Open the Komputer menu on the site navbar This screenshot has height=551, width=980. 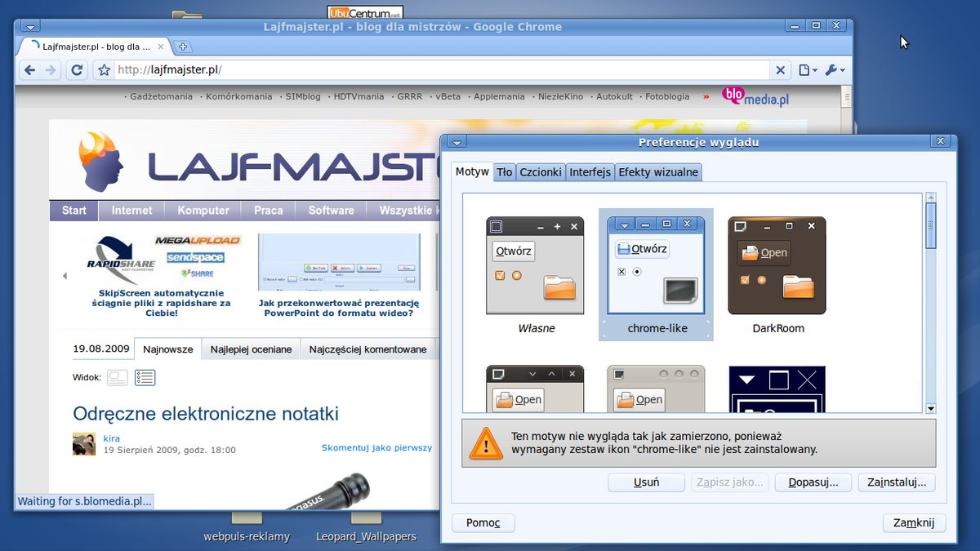coord(203,210)
